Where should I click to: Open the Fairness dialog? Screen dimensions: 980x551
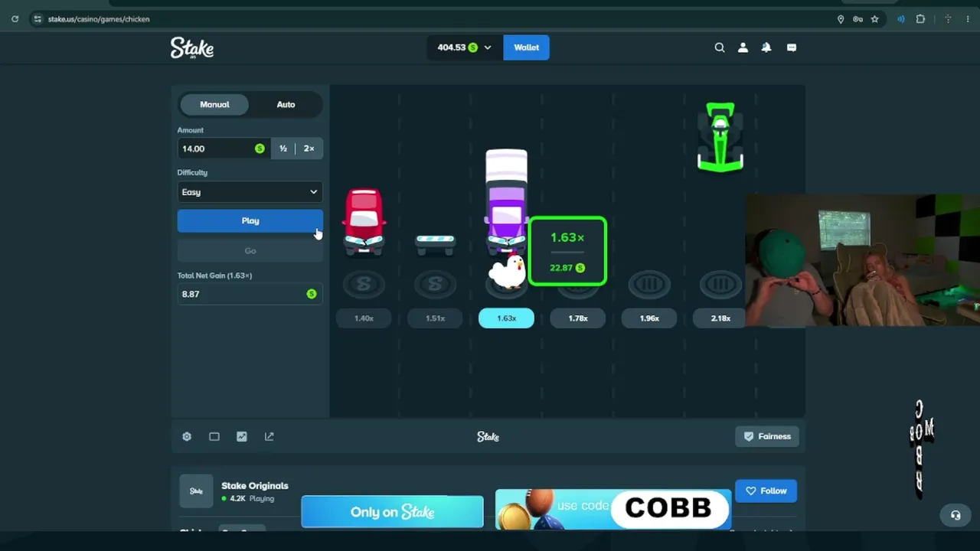click(767, 436)
